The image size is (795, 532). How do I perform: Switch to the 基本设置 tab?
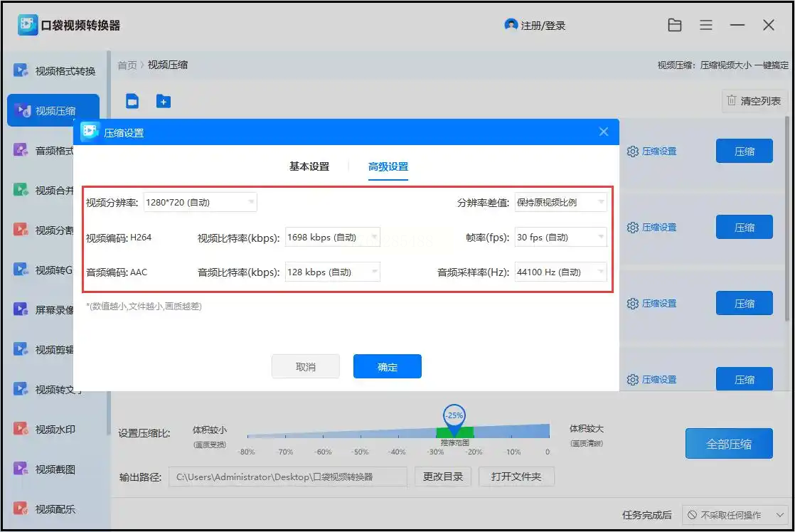click(x=309, y=167)
